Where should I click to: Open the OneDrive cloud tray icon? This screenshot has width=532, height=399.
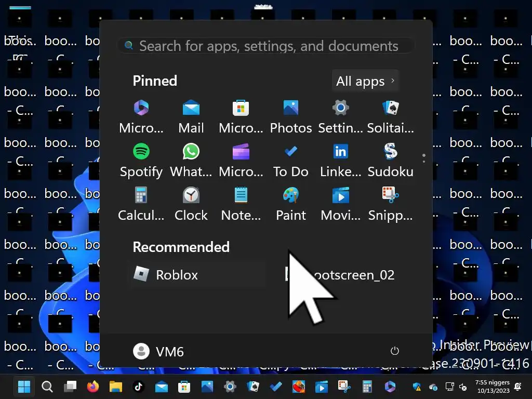(x=433, y=387)
